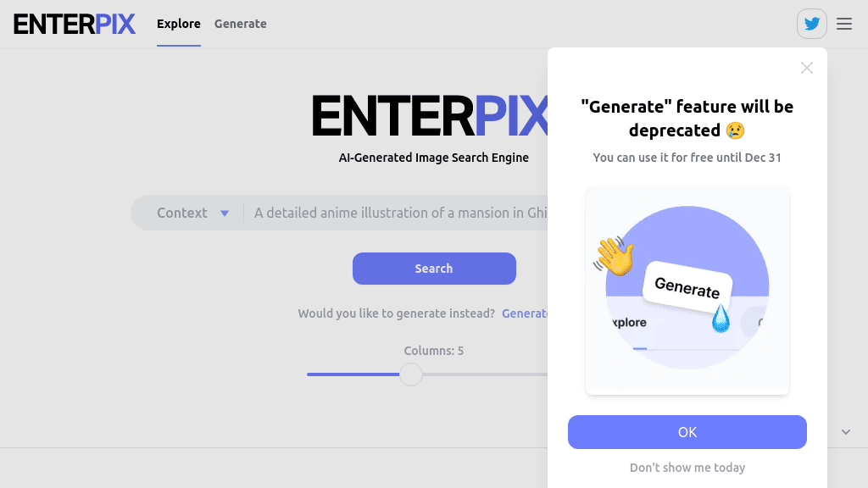This screenshot has width=868, height=488.
Task: Click the teardrop emoji in the popup illustration
Action: click(721, 321)
